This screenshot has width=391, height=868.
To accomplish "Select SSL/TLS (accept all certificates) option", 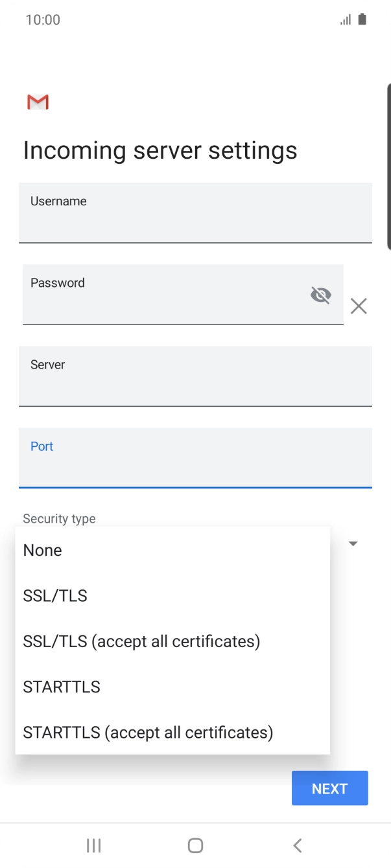I will tap(141, 641).
